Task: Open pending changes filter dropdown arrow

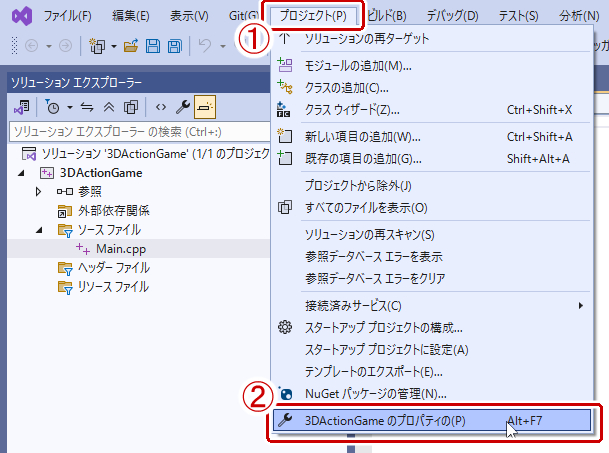Action: 70,107
